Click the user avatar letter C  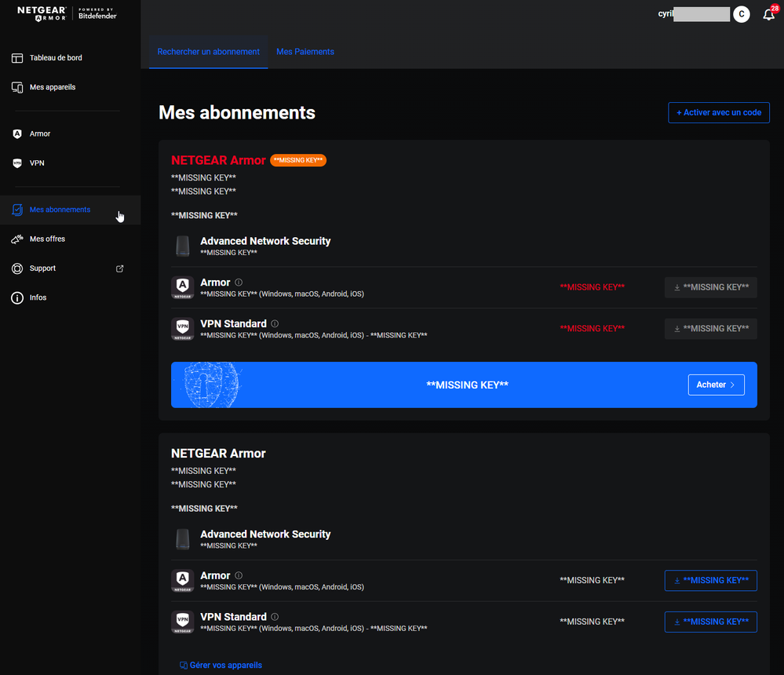click(x=742, y=14)
